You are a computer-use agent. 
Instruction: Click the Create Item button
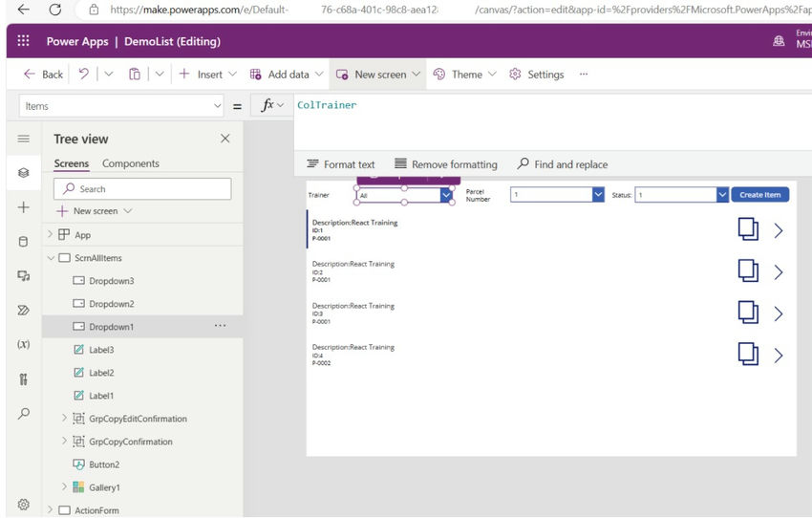(759, 195)
